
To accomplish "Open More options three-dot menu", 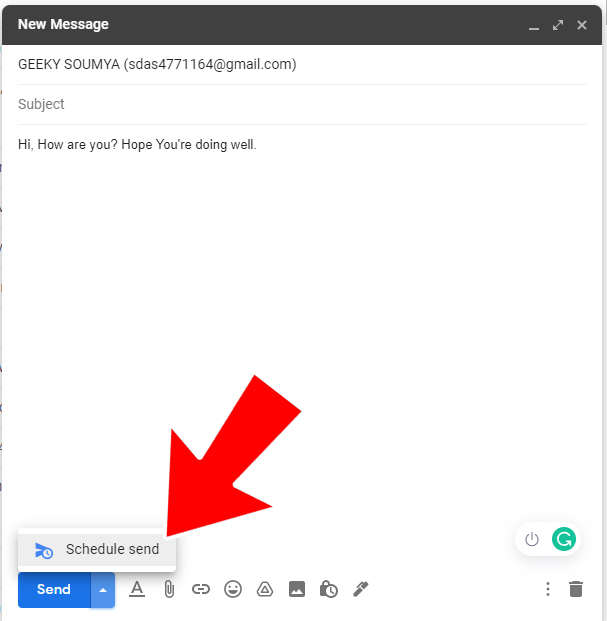I will (x=548, y=589).
